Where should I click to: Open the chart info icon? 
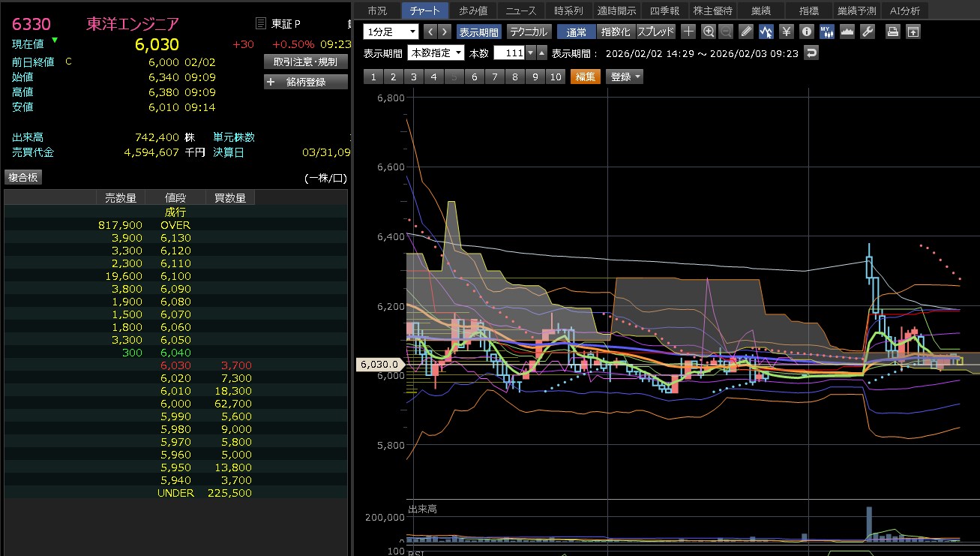(x=806, y=32)
